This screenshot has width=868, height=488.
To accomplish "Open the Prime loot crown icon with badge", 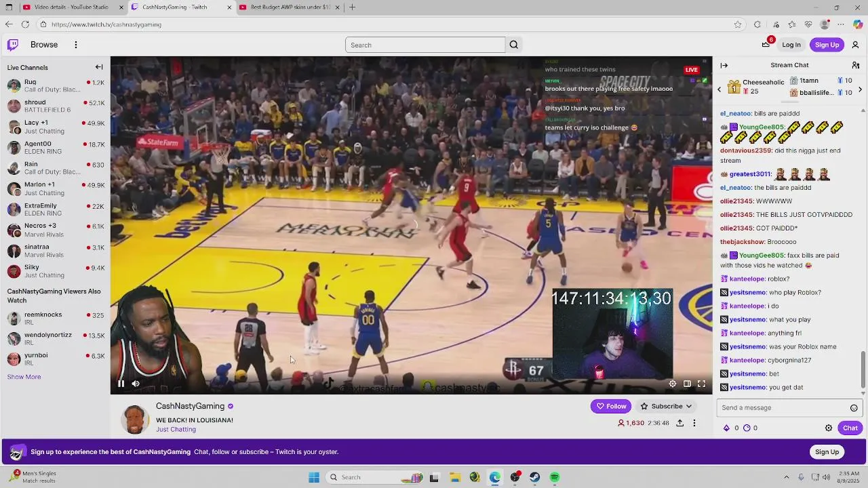I will pos(766,44).
